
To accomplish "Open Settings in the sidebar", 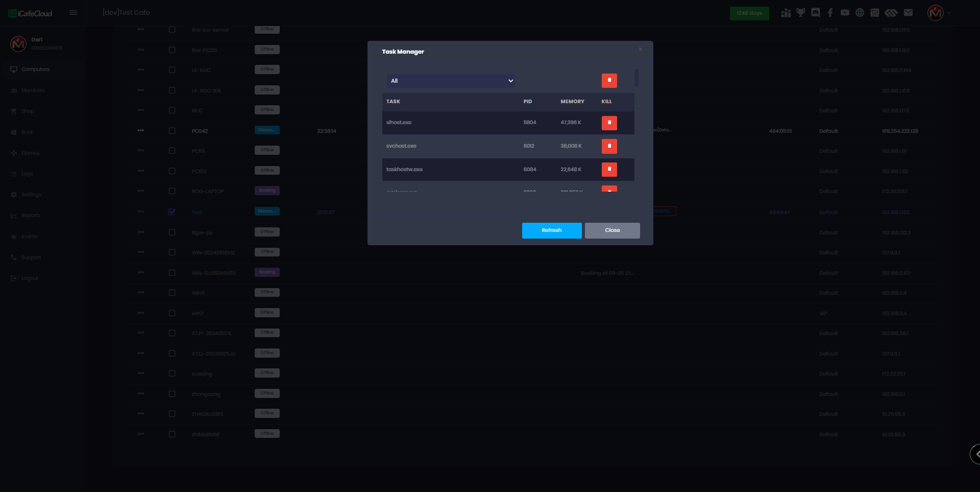I will click(x=31, y=195).
